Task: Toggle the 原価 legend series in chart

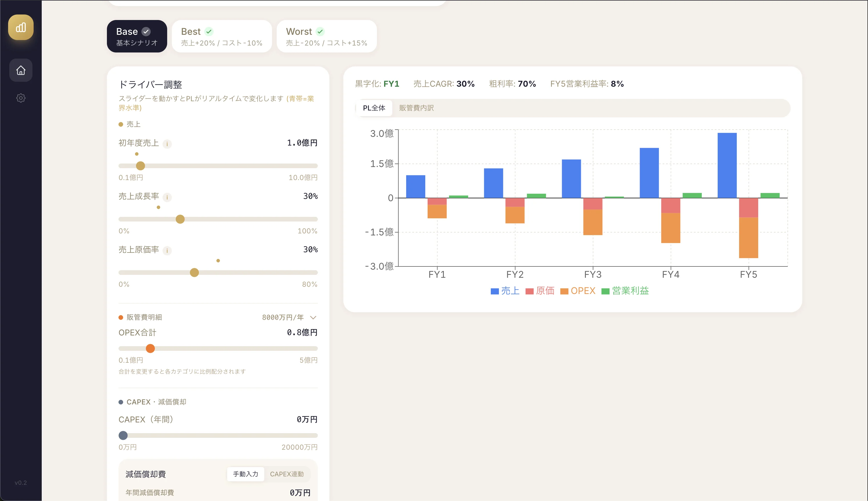Action: pyautogui.click(x=540, y=291)
